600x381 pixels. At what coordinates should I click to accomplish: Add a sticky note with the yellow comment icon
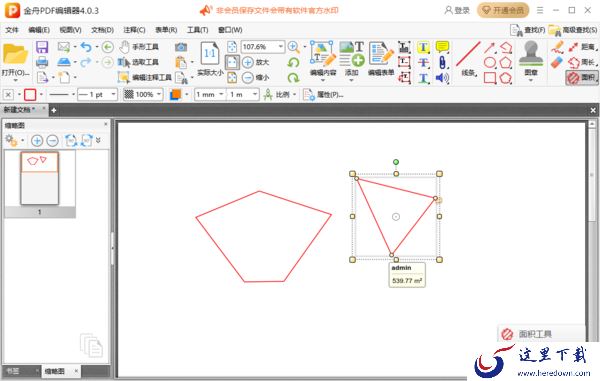click(x=442, y=47)
